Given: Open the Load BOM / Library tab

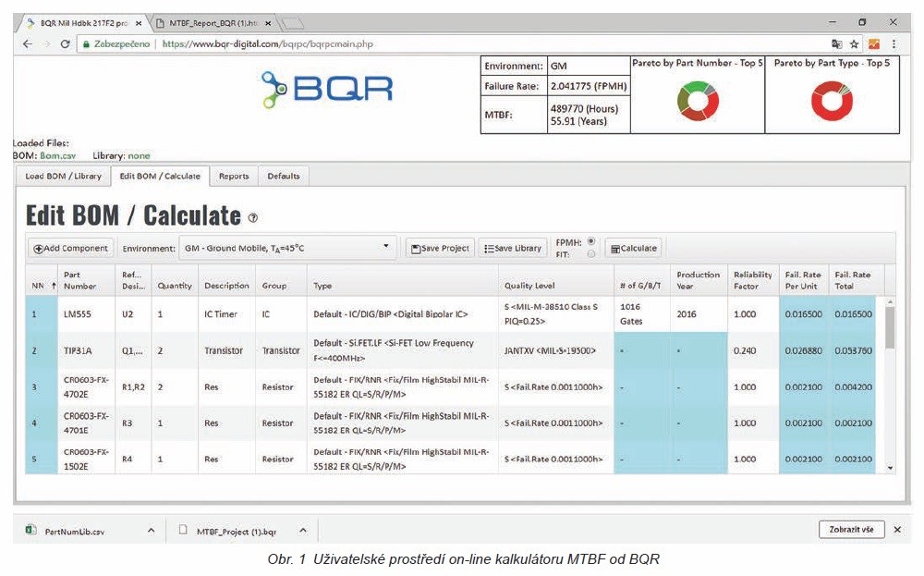Looking at the screenshot, I should point(64,176).
